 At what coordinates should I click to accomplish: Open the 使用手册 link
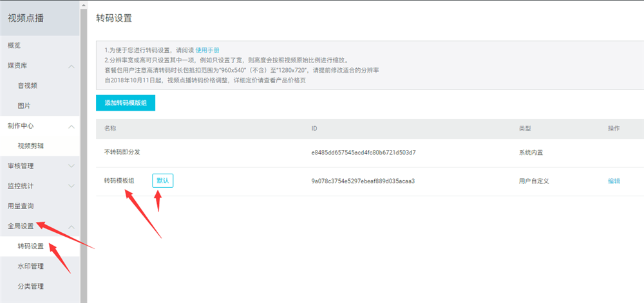click(207, 50)
